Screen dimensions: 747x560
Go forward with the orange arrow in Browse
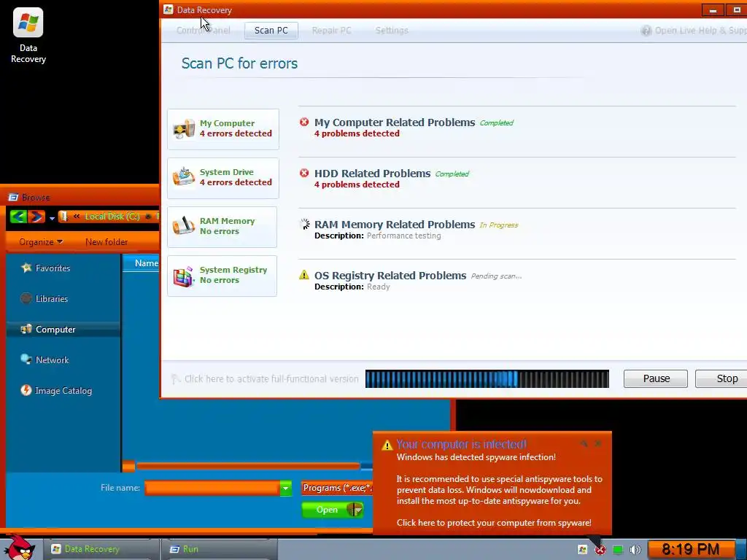pyautogui.click(x=36, y=217)
